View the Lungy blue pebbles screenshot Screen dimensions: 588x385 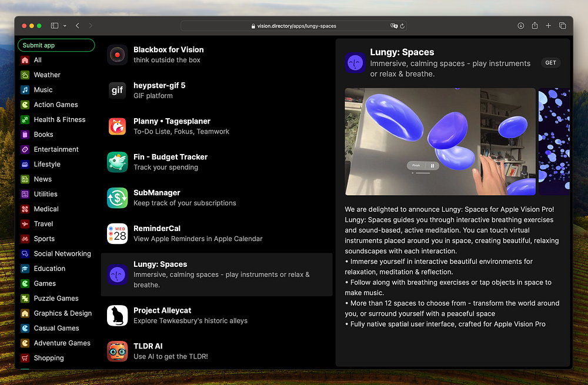pyautogui.click(x=440, y=142)
